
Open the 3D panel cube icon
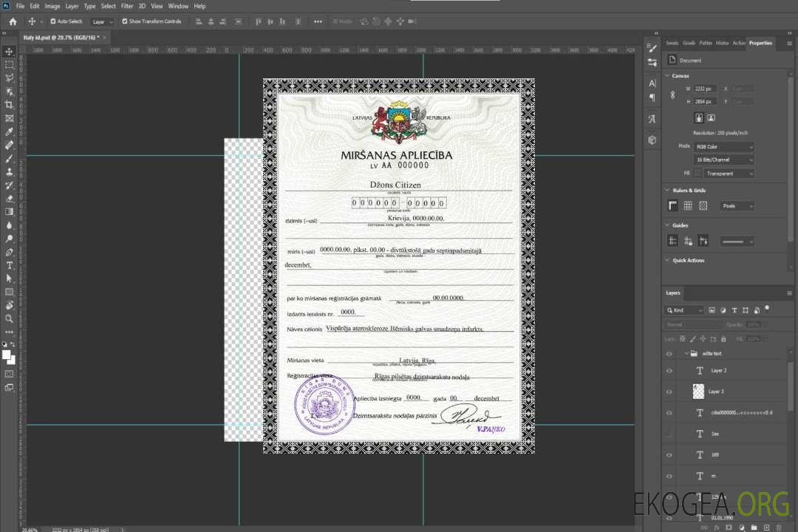(652, 140)
